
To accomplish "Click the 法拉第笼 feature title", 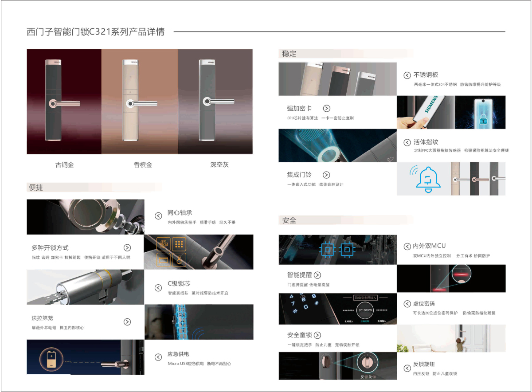I will point(43,318).
